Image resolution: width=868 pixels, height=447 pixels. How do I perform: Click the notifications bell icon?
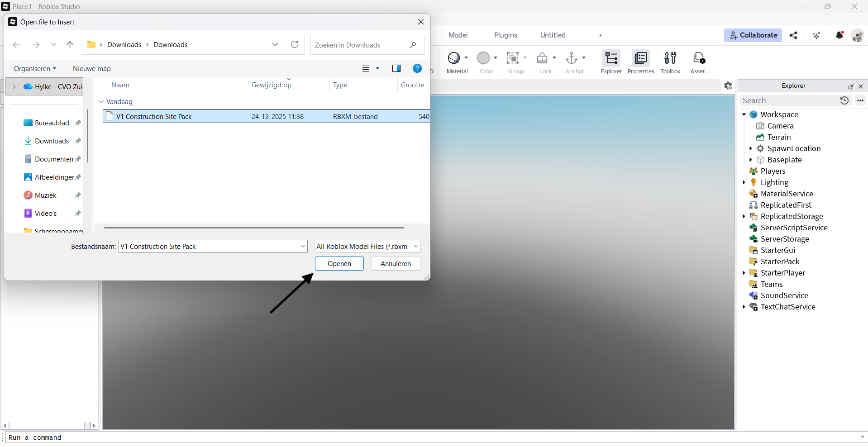click(839, 35)
